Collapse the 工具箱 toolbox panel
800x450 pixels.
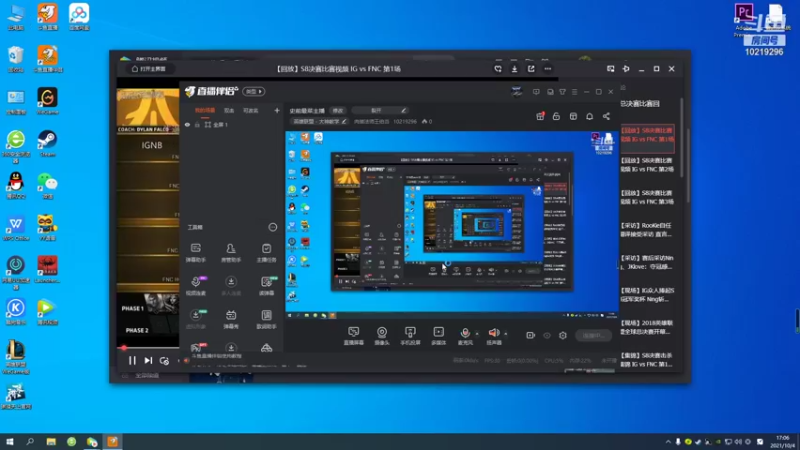pos(272,227)
